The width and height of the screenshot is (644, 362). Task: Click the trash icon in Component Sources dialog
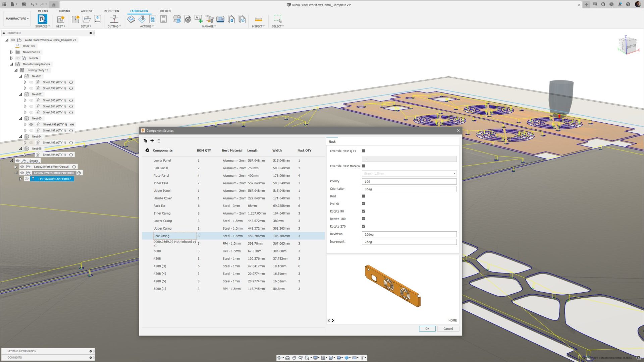coord(159,140)
